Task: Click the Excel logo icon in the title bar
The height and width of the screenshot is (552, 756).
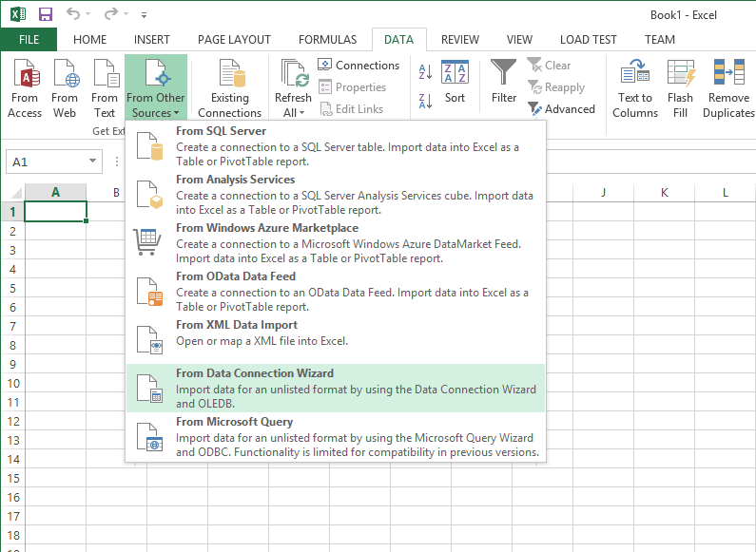Action: coord(18,14)
